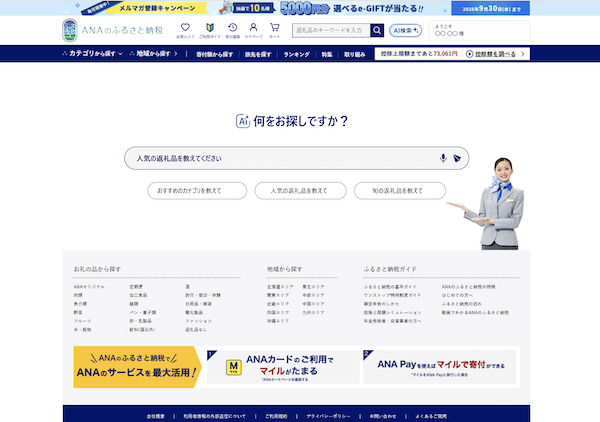Open はじめての方へ link
This screenshot has height=422, width=600.
(x=457, y=295)
